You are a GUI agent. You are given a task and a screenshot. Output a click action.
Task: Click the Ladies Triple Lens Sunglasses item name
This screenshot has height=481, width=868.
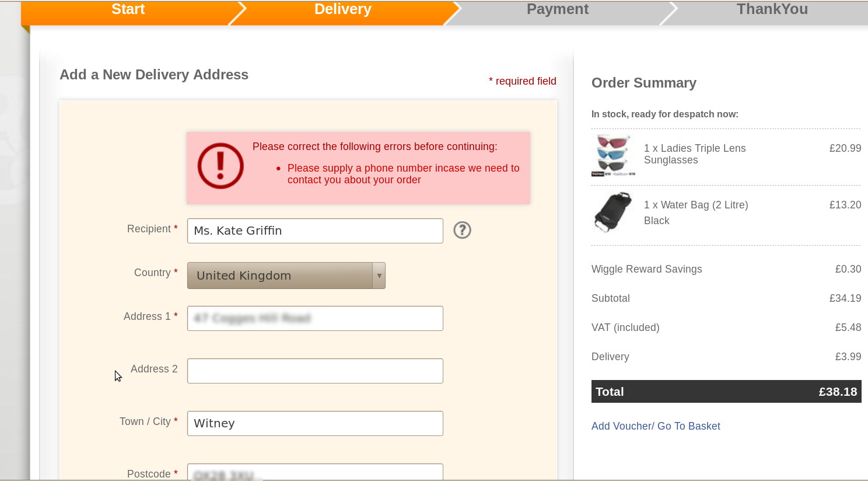695,154
